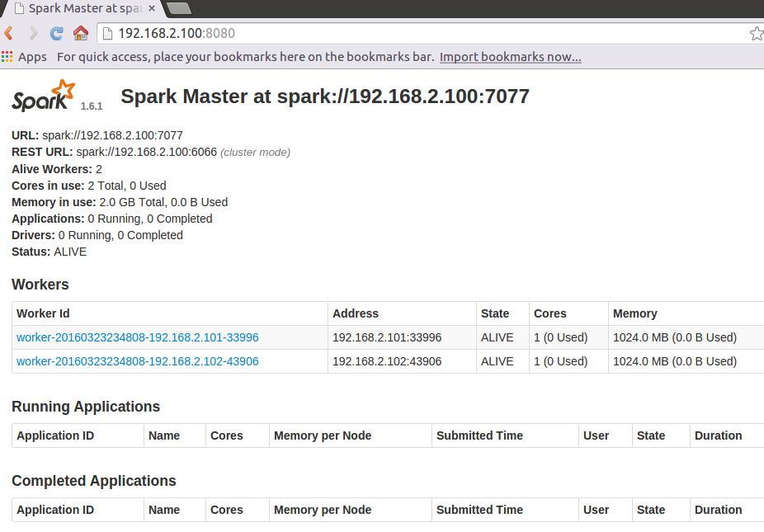The height and width of the screenshot is (532, 764).
Task: Click the Apps label in bookmarks bar
Action: (33, 57)
